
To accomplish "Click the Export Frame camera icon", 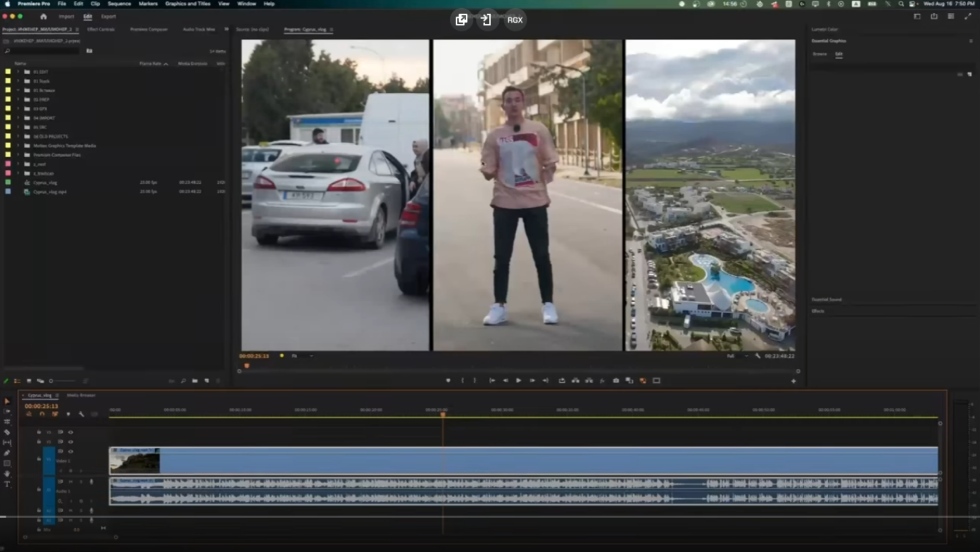I will coord(616,380).
